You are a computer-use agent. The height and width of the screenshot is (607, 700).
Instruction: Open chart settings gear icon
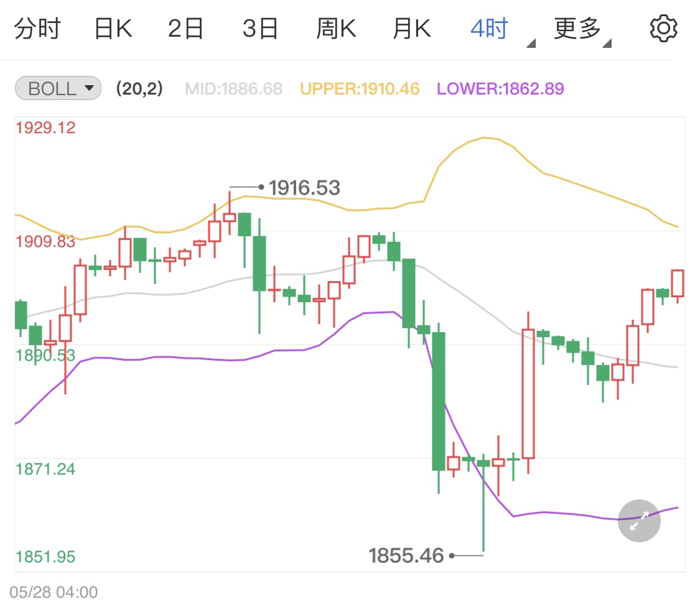tap(663, 28)
